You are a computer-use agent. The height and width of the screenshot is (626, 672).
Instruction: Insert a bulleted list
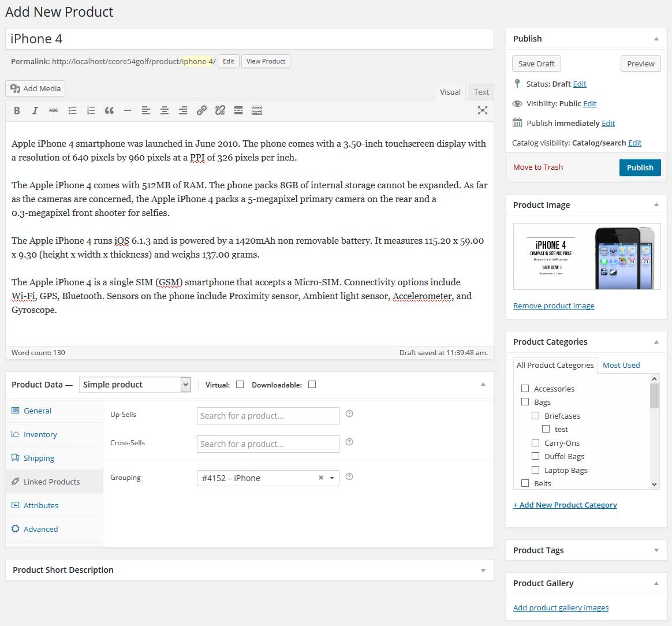(x=72, y=110)
